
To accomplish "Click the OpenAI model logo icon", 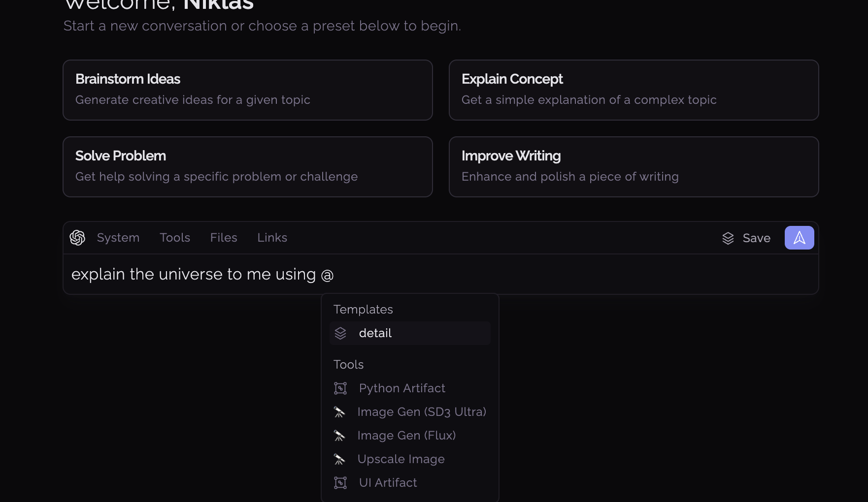I will tap(77, 238).
